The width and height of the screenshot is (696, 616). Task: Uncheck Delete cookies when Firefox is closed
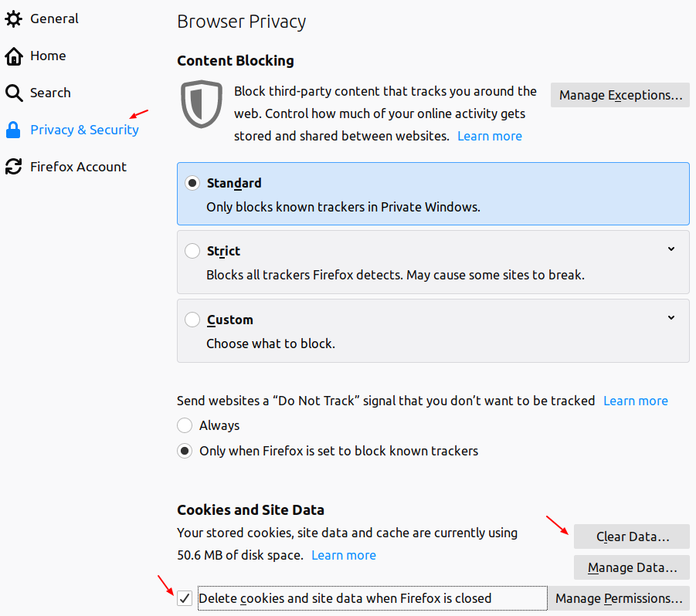[x=185, y=598]
